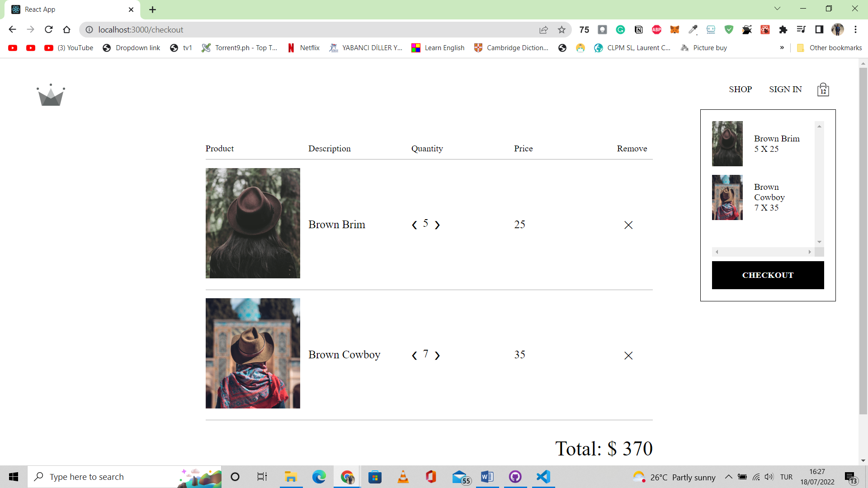
Task: Open Visual Studio Code from the taskbar
Action: pyautogui.click(x=543, y=477)
